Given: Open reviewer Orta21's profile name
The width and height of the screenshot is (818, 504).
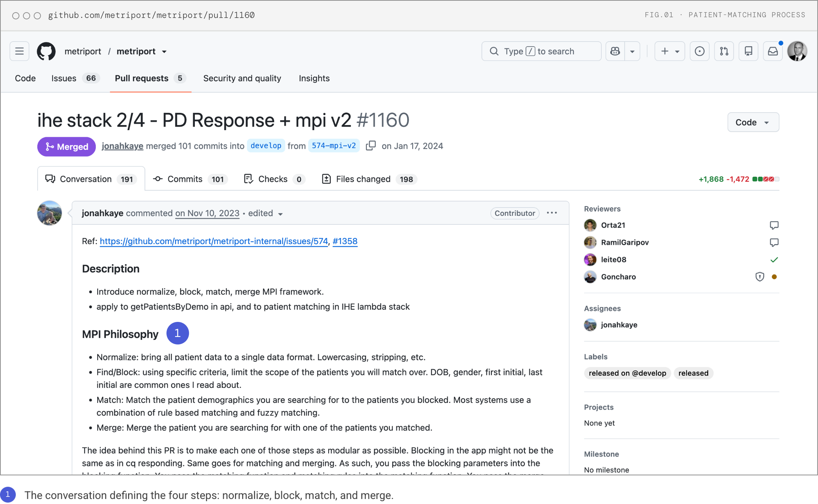Looking at the screenshot, I should point(613,225).
